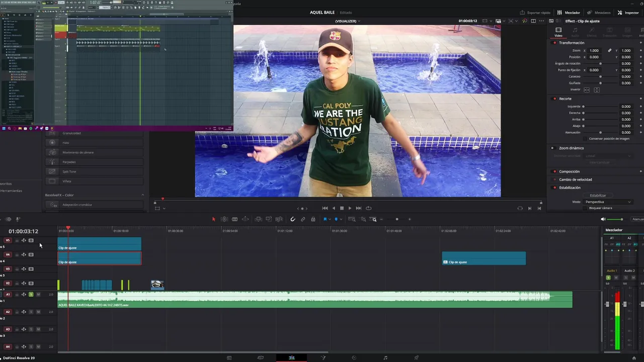Select the arrow Selection Mode tool

click(213, 219)
